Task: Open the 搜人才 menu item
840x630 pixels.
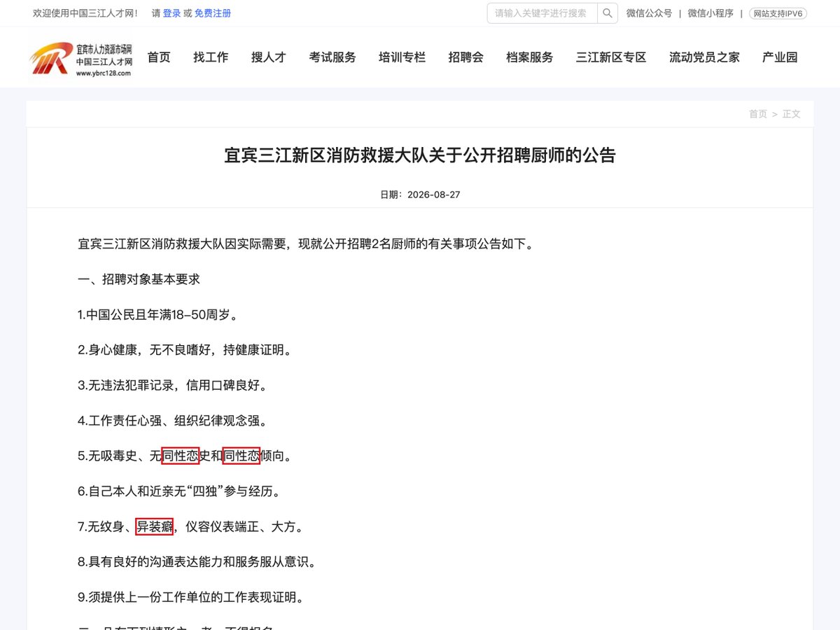Action: 269,57
